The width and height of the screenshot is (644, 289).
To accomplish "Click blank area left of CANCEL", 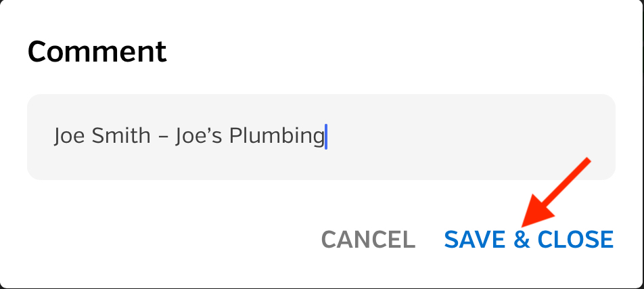I will coord(172,240).
